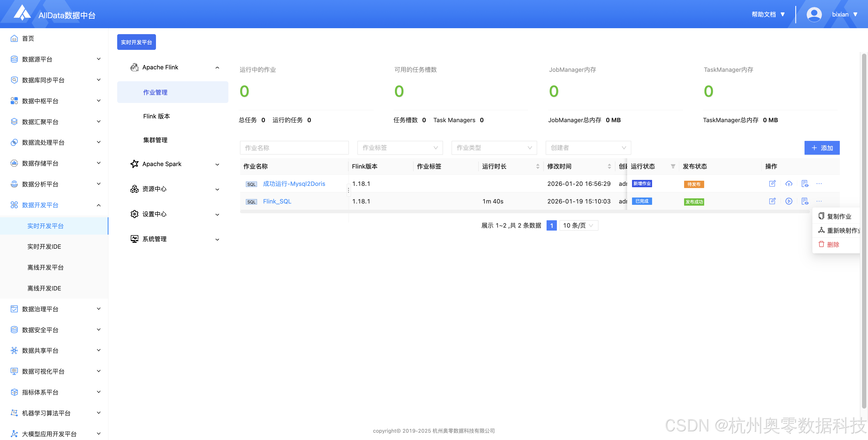Sort by 修改时间 column arrows
The width and height of the screenshot is (868, 440).
[609, 166]
